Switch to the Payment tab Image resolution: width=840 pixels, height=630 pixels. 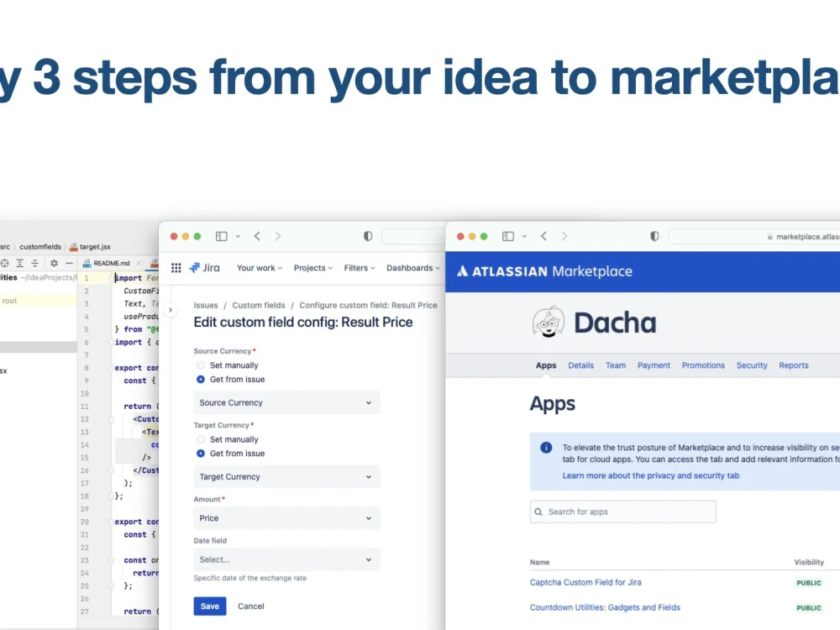click(x=654, y=365)
